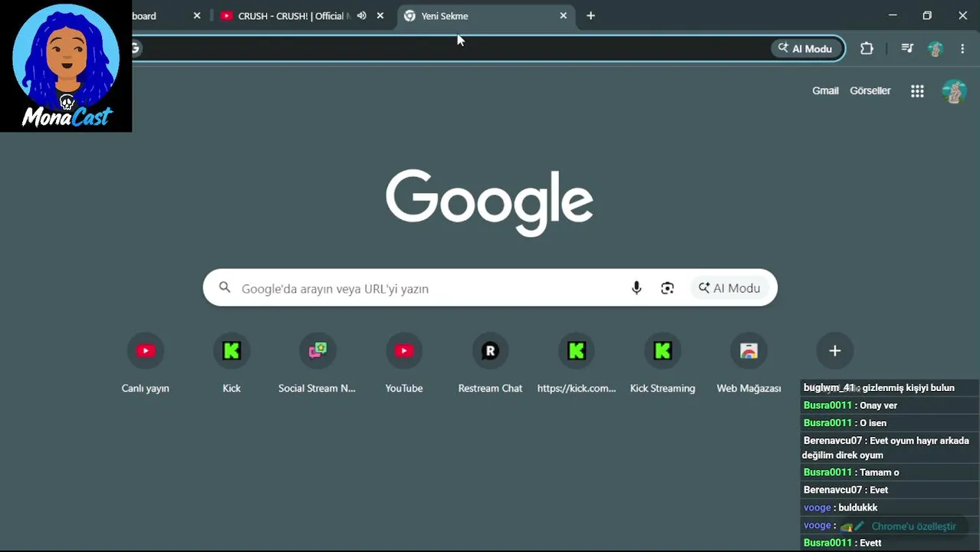Open the Restream Chat shortcut
Viewport: 980px width, 552px height.
490,365
